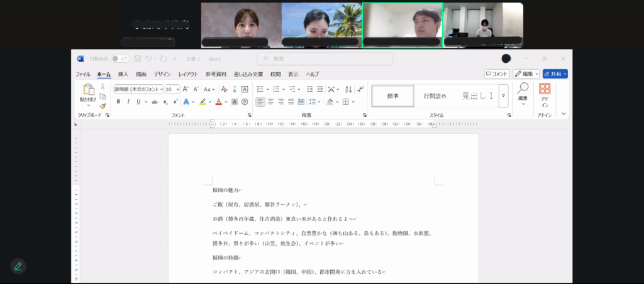644x284 pixels.
Task: Open the font name dropdown 游明朝
Action: (138, 89)
